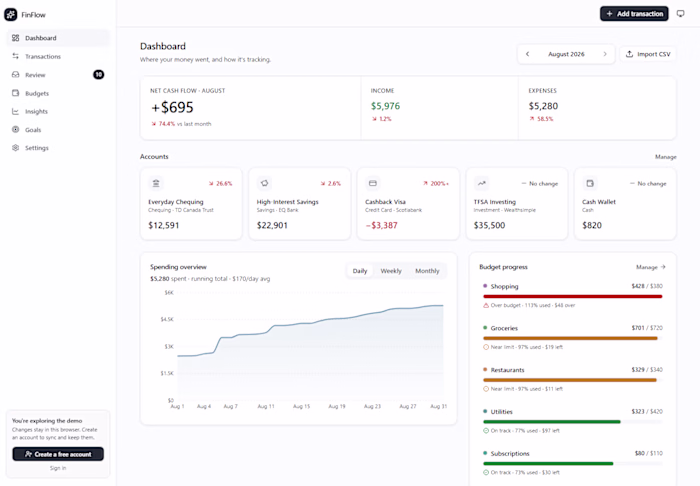Click the bank icon on Everyday Chequing card
This screenshot has height=486, width=700.
click(x=156, y=183)
